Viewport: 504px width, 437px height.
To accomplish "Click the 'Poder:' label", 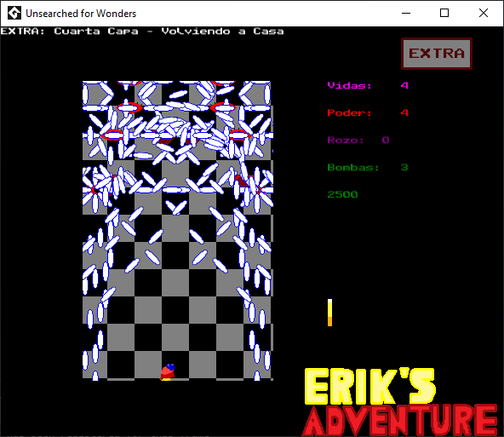I will point(349,112).
